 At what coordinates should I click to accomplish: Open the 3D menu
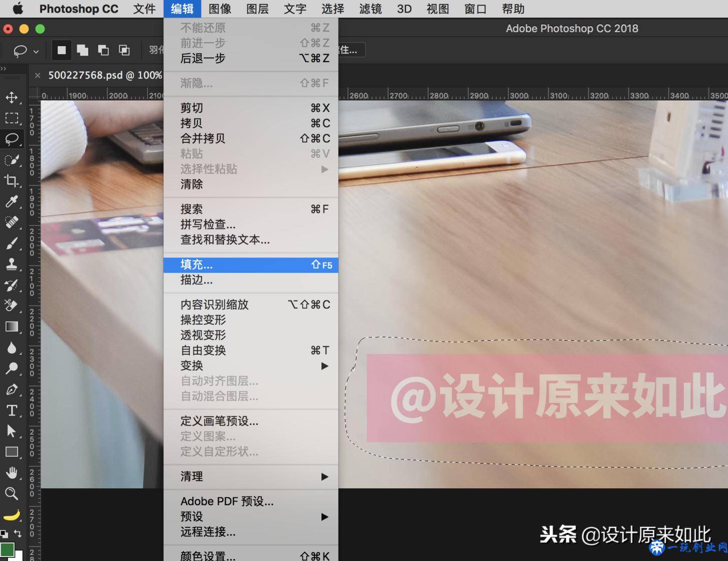(x=404, y=9)
